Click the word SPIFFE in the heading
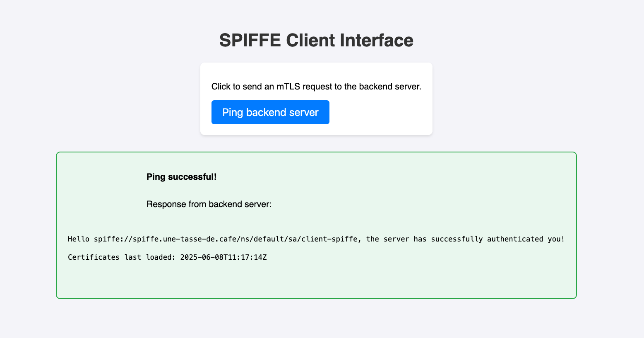644x338 pixels. click(250, 40)
